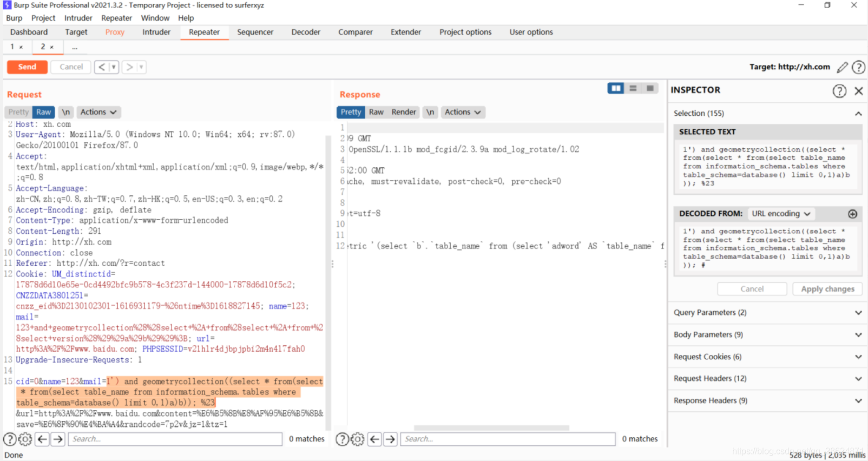Switch to the Decoder tab
868x461 pixels.
click(x=306, y=32)
